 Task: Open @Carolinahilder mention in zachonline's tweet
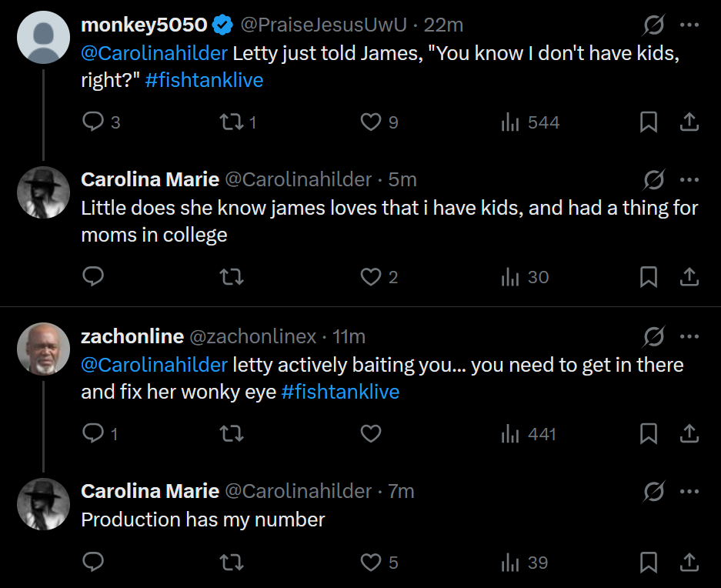click(154, 364)
